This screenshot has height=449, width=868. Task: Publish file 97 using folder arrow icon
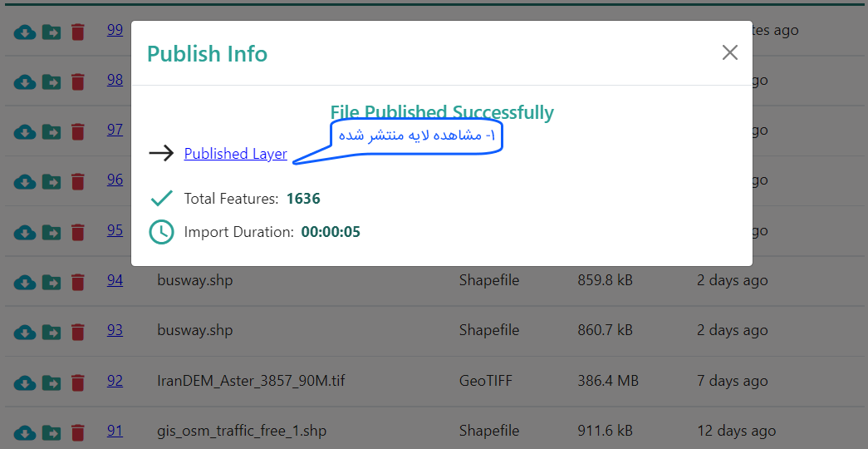[51, 132]
